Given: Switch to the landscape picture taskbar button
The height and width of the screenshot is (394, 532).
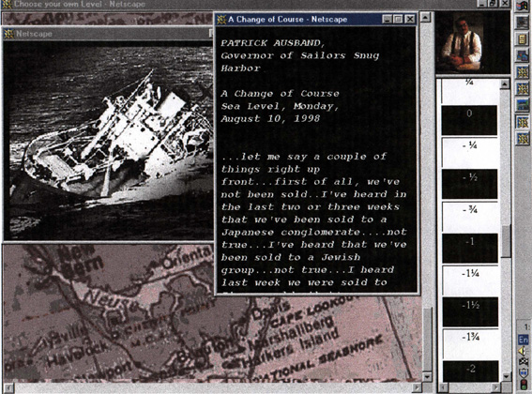Looking at the screenshot, I should (x=523, y=105).
